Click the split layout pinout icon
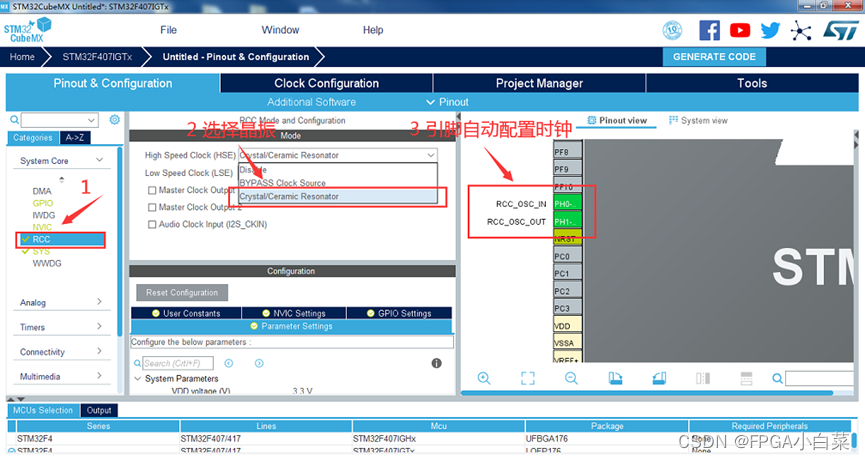The width and height of the screenshot is (865, 460). pyautogui.click(x=746, y=378)
